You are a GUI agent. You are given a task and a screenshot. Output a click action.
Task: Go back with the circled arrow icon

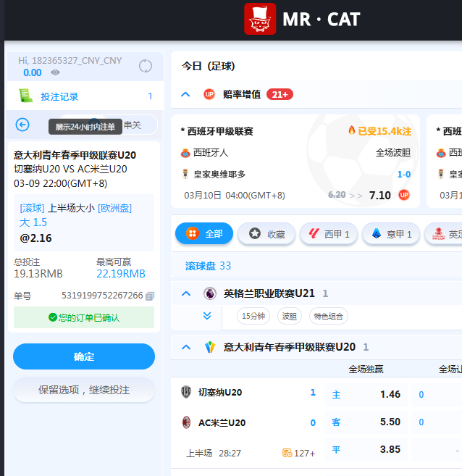22,125
